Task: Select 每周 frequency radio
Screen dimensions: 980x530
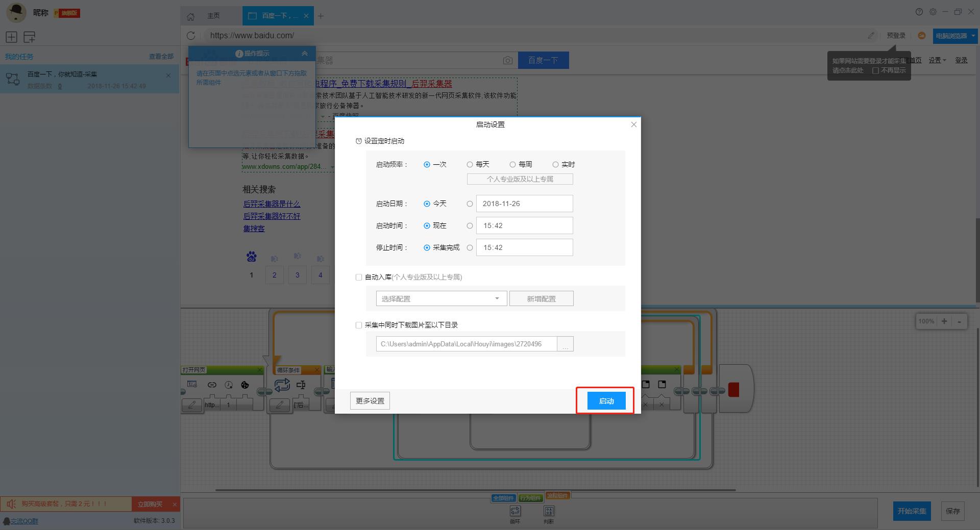Action: 512,164
